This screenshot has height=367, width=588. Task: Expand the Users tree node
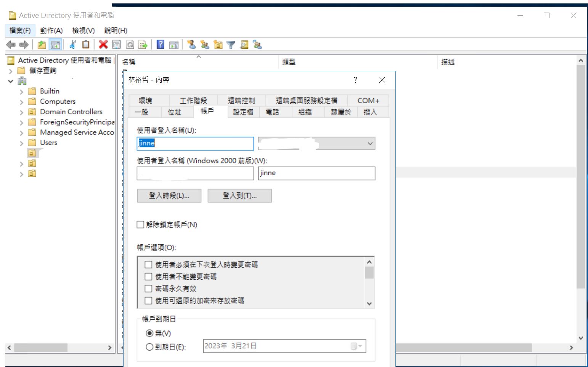[x=21, y=143]
